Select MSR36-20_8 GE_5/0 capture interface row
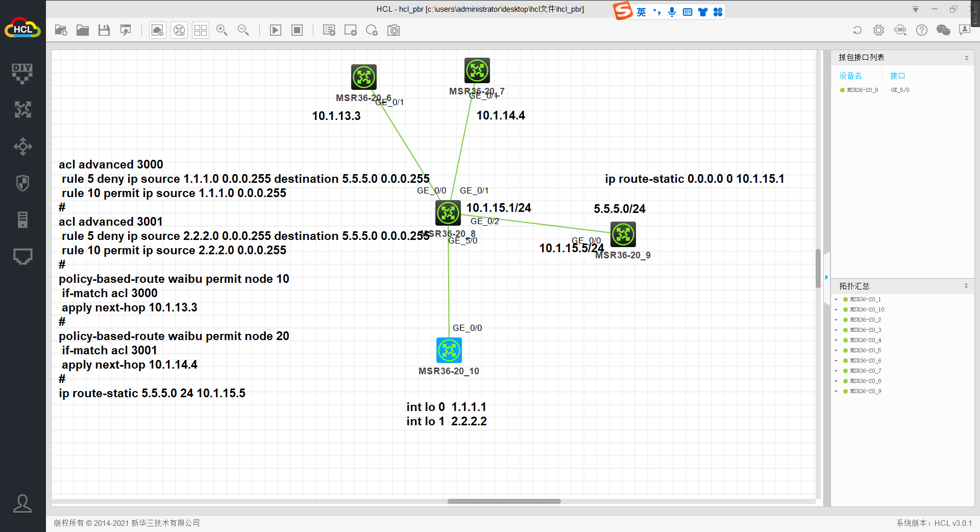The width and height of the screenshot is (980, 532). pos(902,90)
